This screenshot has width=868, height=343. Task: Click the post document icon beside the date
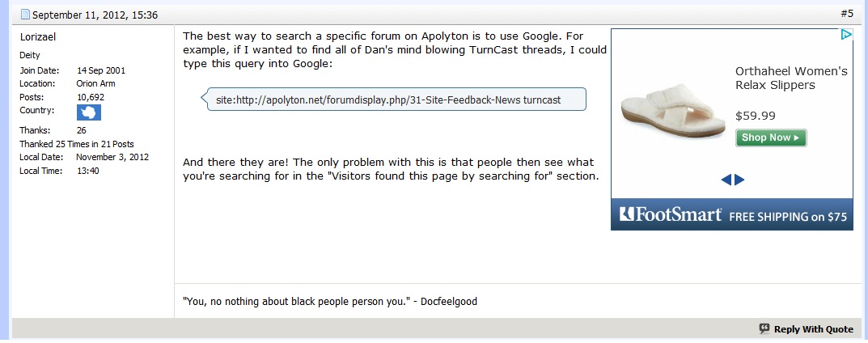[x=25, y=15]
